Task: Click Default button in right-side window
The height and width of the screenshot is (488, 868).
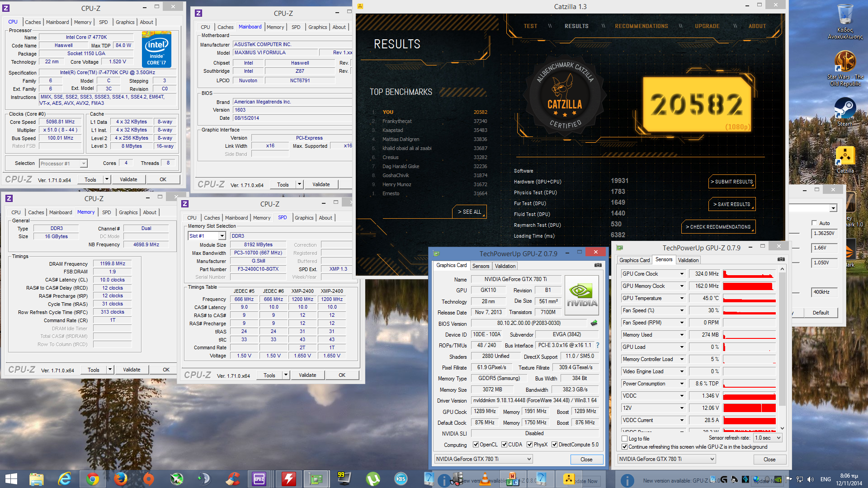Action: click(821, 313)
